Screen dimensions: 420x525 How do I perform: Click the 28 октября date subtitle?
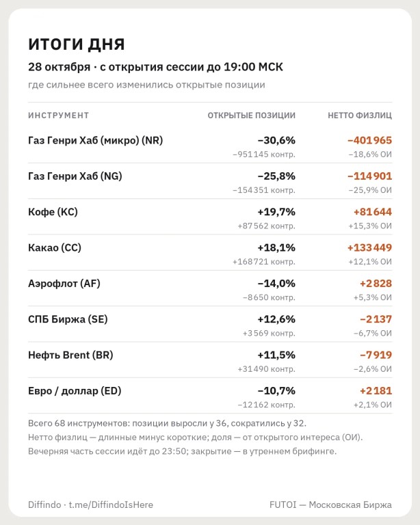60,67
